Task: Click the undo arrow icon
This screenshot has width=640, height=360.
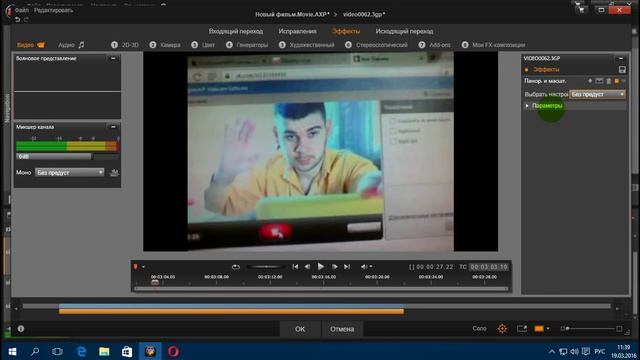Action: (17, 19)
